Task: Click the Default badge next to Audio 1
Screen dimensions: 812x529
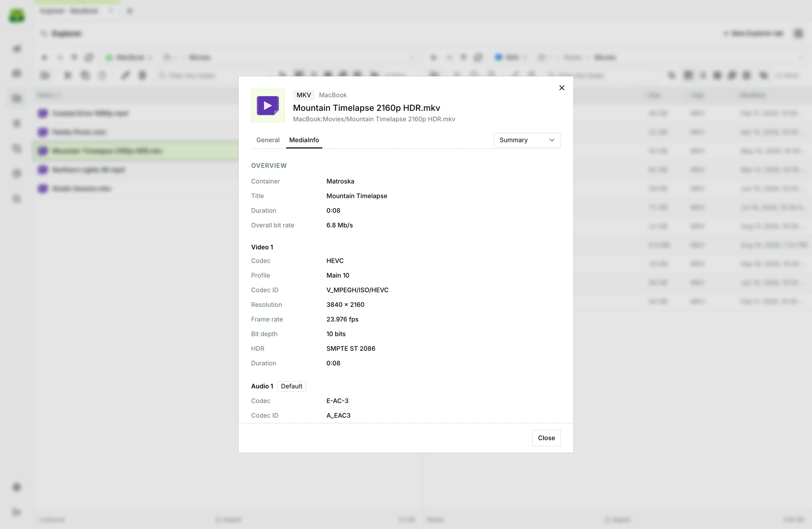Action: (291, 386)
